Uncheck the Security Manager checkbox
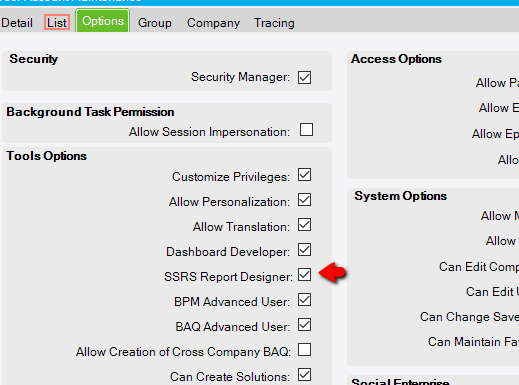 pyautogui.click(x=305, y=77)
